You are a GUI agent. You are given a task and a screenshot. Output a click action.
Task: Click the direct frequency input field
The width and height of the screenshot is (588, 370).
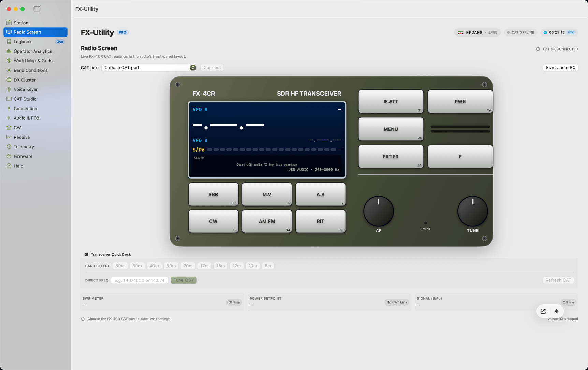click(139, 280)
